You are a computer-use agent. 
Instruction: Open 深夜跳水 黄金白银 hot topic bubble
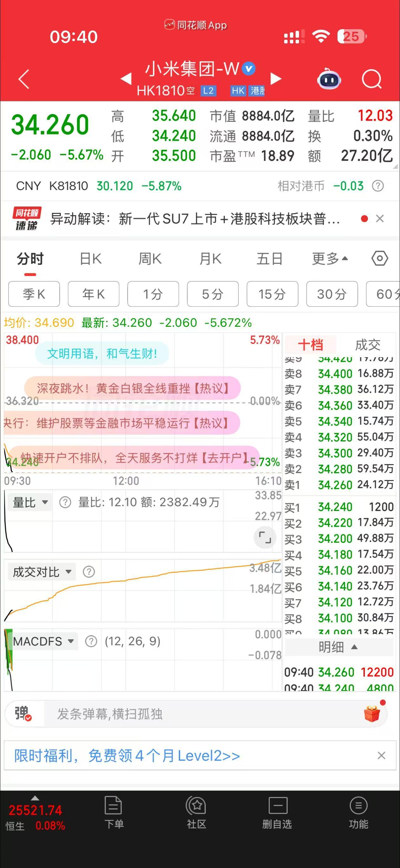click(132, 388)
